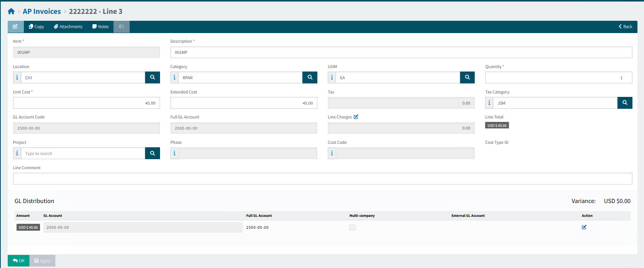Click the Copy toolbar button

[37, 27]
